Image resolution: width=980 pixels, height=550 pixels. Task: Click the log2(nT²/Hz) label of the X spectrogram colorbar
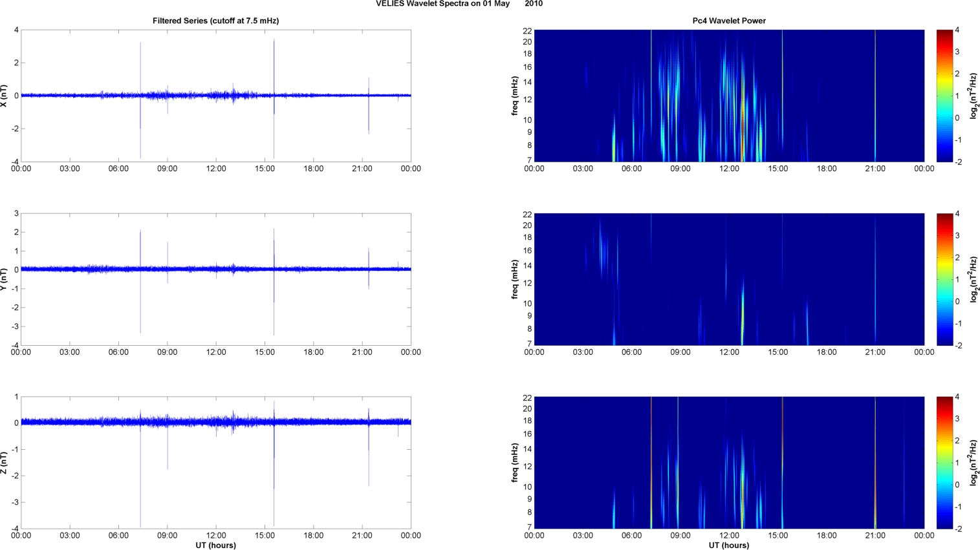click(973, 96)
